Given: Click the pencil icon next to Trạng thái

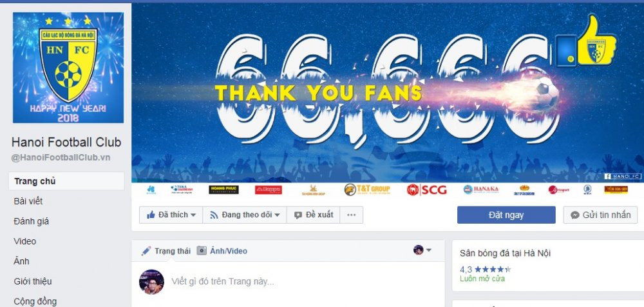Looking at the screenshot, I should pos(146,251).
